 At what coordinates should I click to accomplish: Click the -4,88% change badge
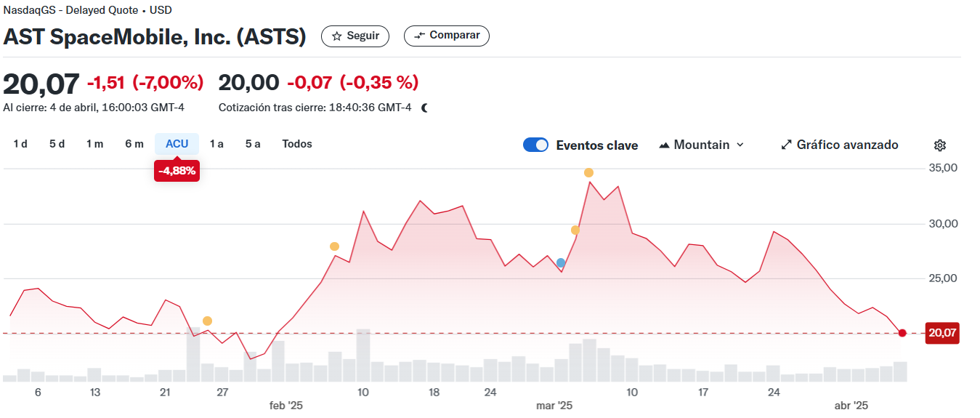click(x=177, y=172)
